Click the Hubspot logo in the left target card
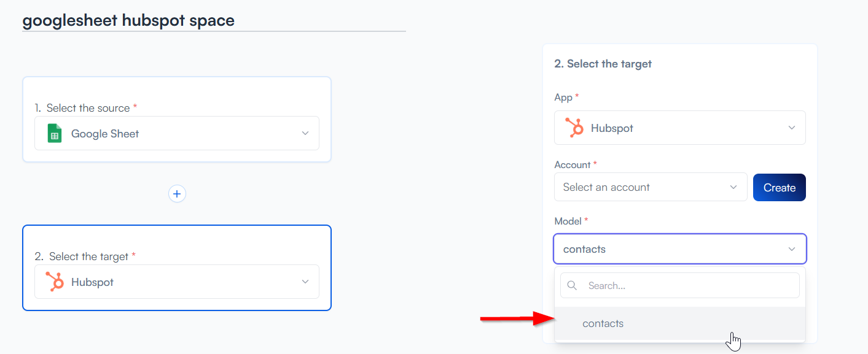The height and width of the screenshot is (354, 868). coord(55,282)
